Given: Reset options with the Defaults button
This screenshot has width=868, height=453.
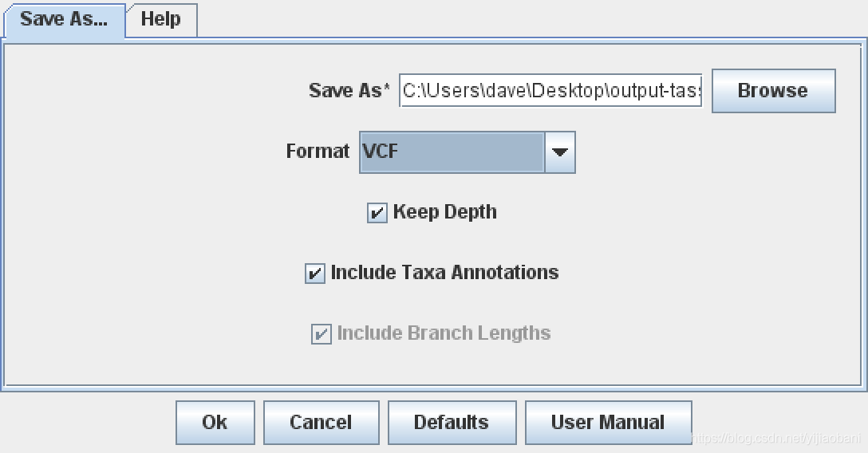Looking at the screenshot, I should tap(452, 422).
